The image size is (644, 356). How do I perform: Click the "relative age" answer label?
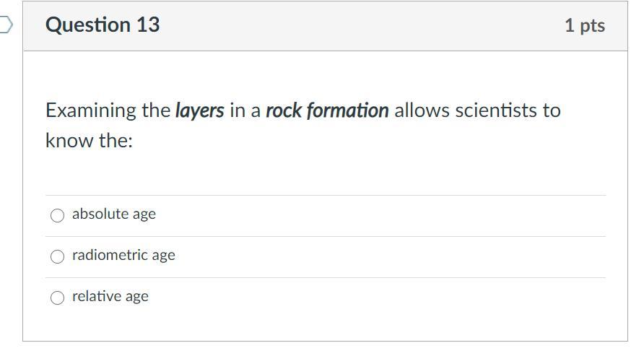pos(110,297)
